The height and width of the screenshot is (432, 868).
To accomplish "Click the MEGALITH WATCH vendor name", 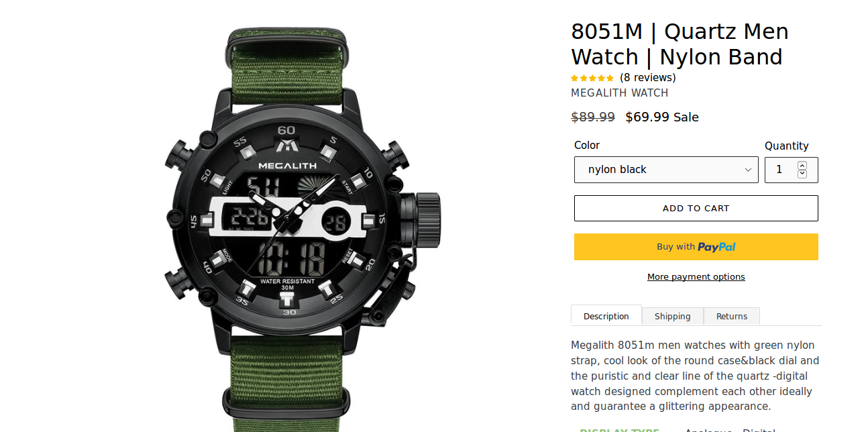I will coord(620,93).
